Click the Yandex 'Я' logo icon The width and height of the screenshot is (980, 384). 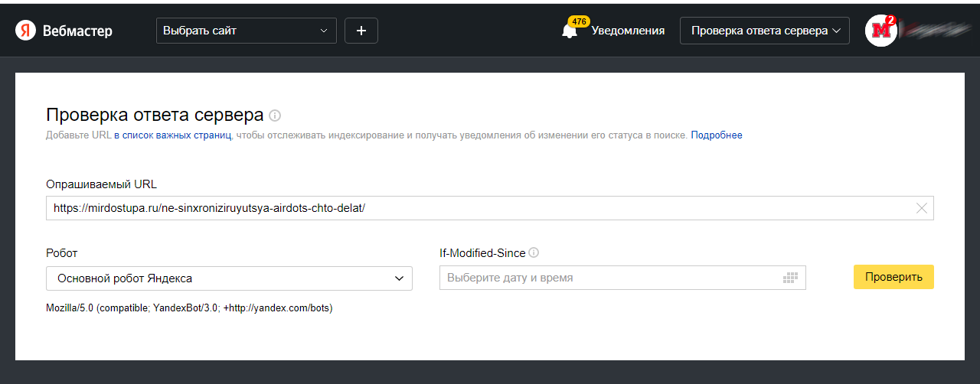(x=25, y=31)
